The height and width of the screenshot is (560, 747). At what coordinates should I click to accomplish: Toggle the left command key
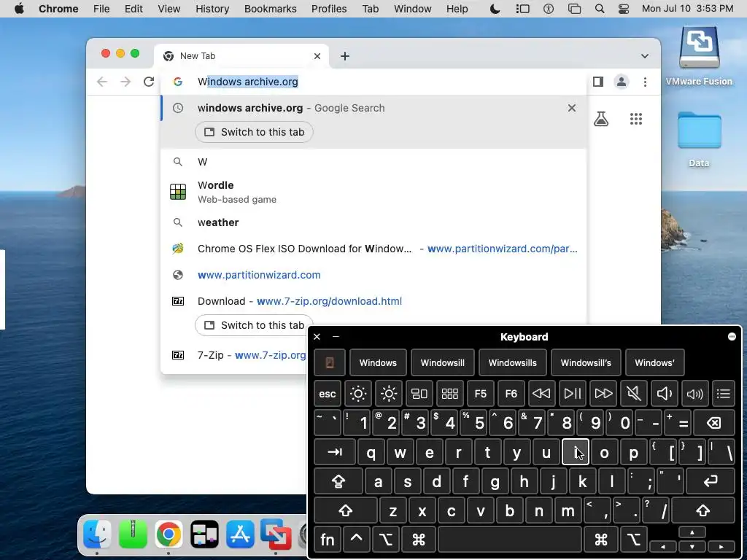(418, 540)
